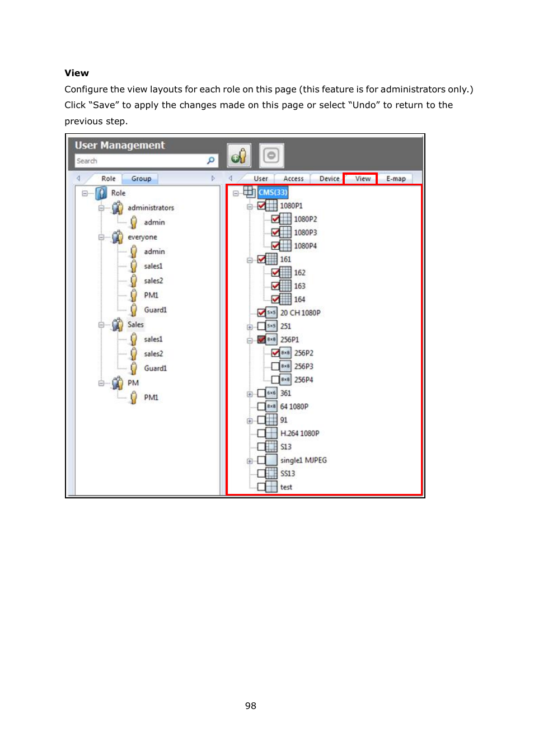534x756 pixels.
Task: Click the admin user icon under administrators
Action: pos(134,222)
